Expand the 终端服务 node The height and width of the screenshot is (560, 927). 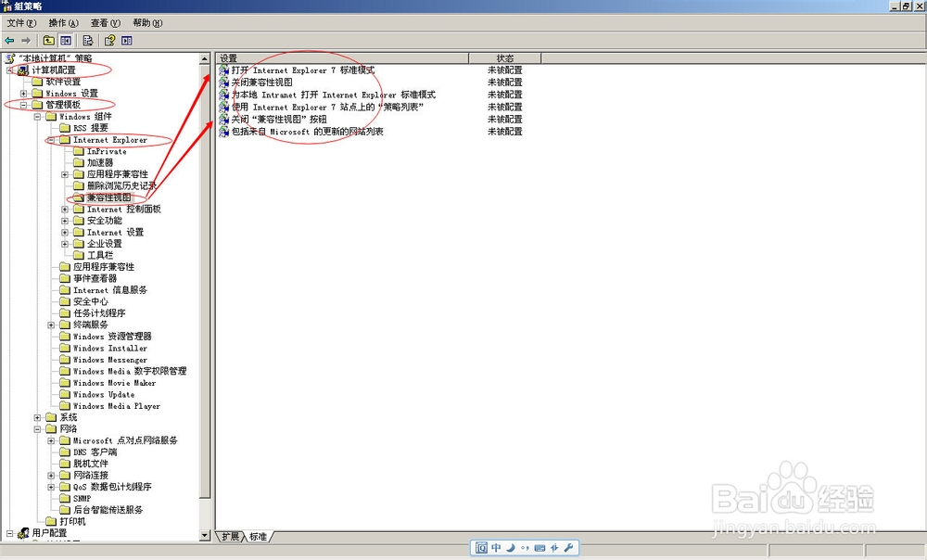tap(51, 325)
